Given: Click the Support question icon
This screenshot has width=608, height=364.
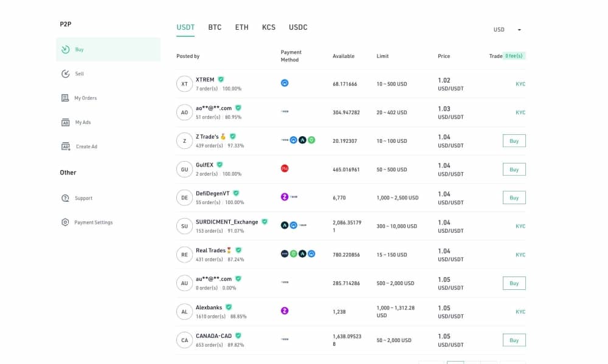Looking at the screenshot, I should pyautogui.click(x=65, y=198).
